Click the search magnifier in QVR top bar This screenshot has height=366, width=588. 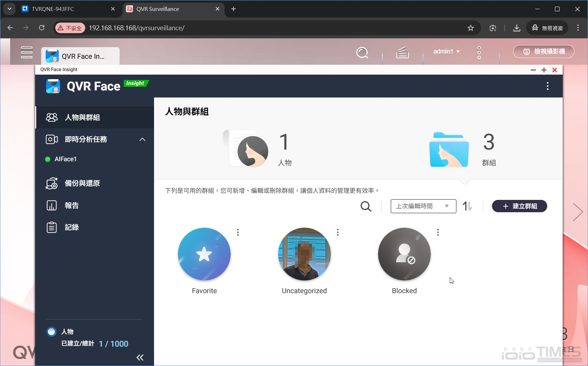[362, 52]
